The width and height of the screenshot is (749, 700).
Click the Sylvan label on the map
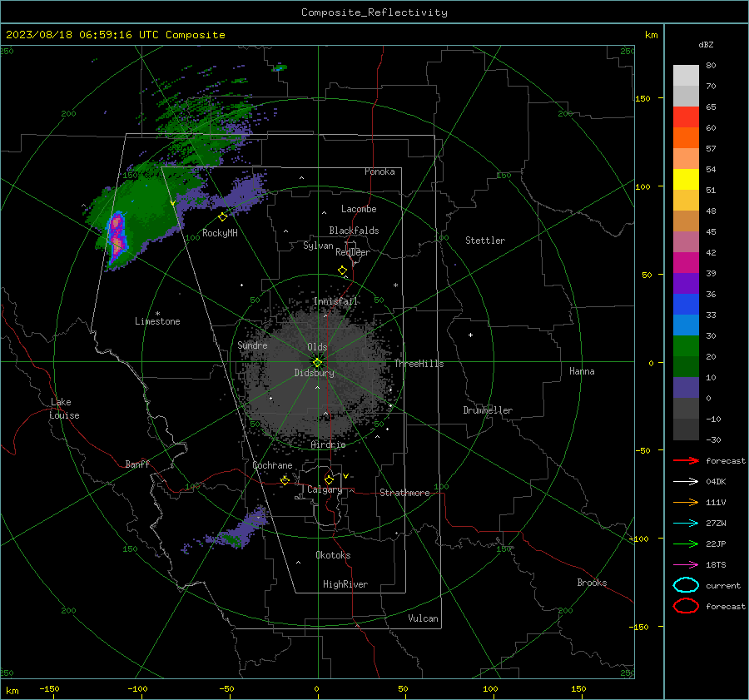coord(318,246)
